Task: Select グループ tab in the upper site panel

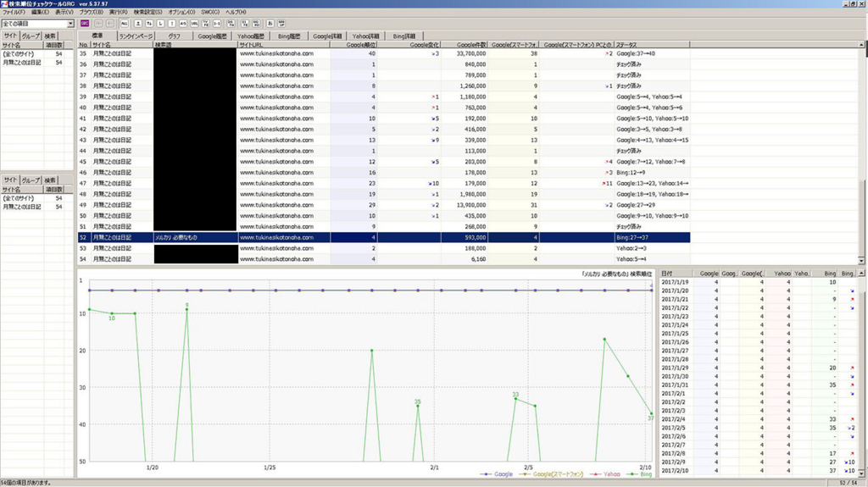Action: pos(31,36)
